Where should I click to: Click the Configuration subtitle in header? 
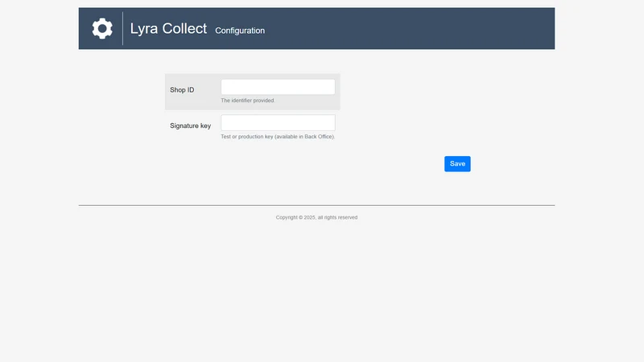click(240, 31)
